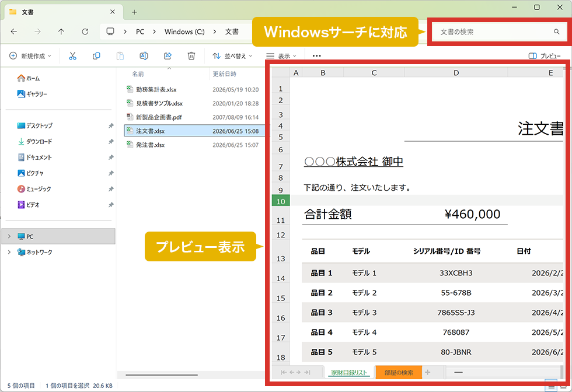Image resolution: width=572 pixels, height=392 pixels.
Task: Click Windows (C:) in the address breadcrumb
Action: tap(184, 32)
